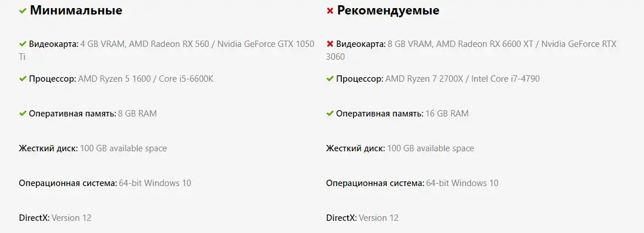
Task: Click red cross next to recommended Видеокарта
Action: coord(330,43)
